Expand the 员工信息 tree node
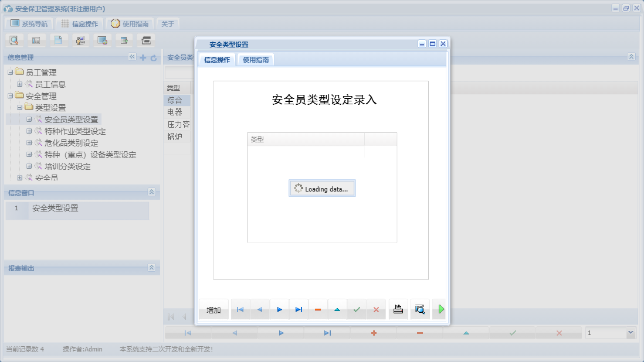The image size is (644, 362). point(19,84)
